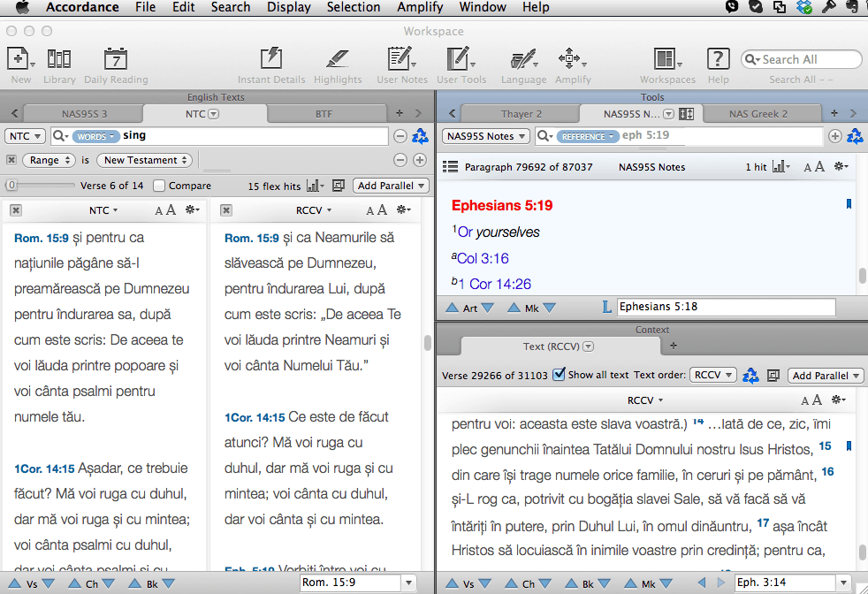Open REFERENCE search type dropdown

tap(587, 136)
